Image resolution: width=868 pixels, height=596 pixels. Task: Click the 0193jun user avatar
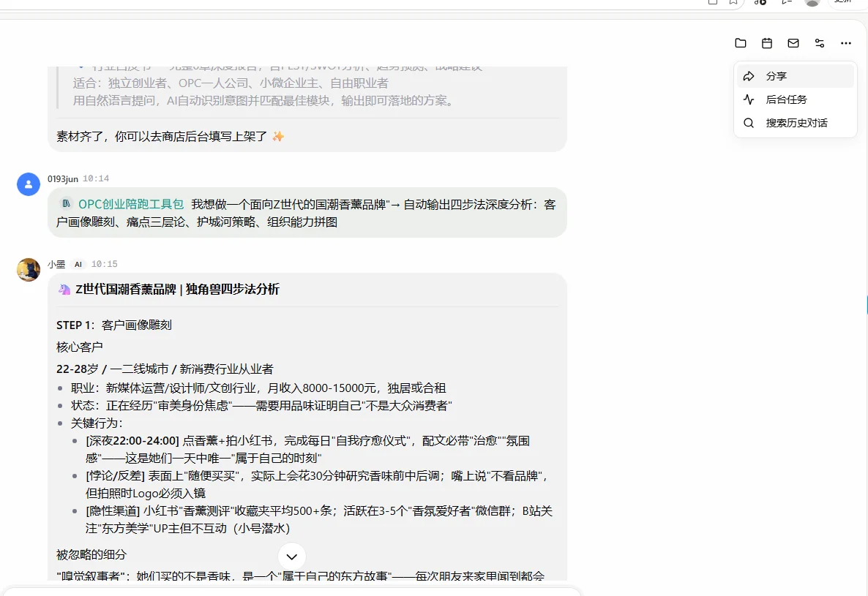29,184
